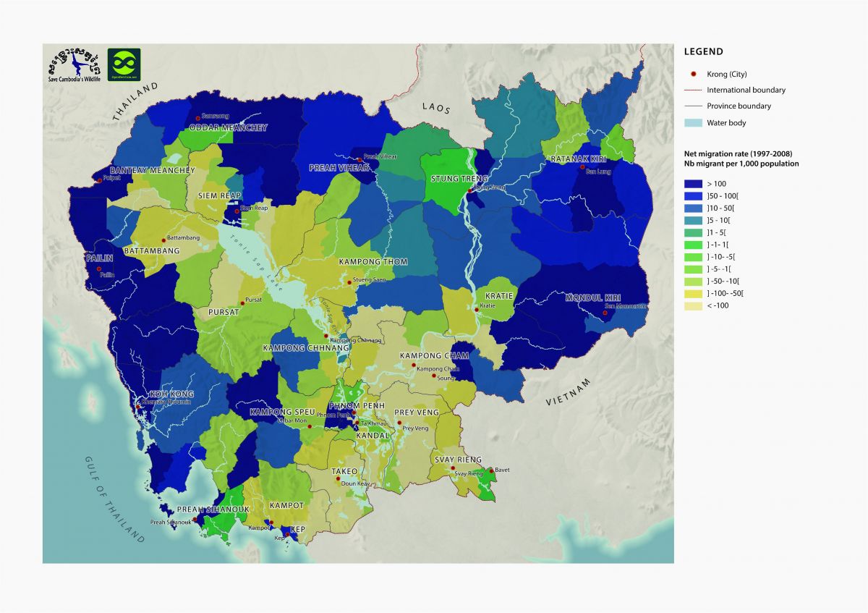The height and width of the screenshot is (613, 868).
Task: Select the Water body legend swatch
Action: click(693, 123)
